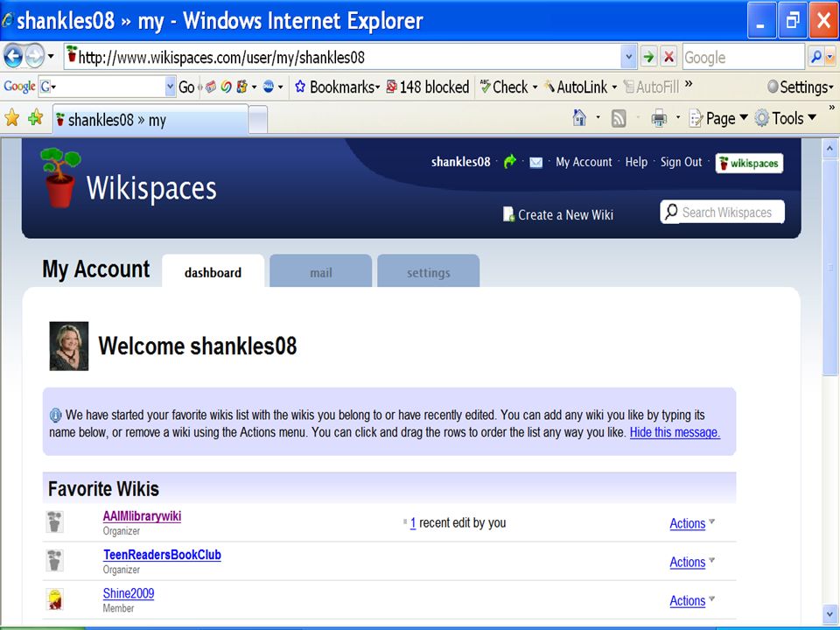The width and height of the screenshot is (840, 630).
Task: Open a new blank browser tab
Action: 257,120
